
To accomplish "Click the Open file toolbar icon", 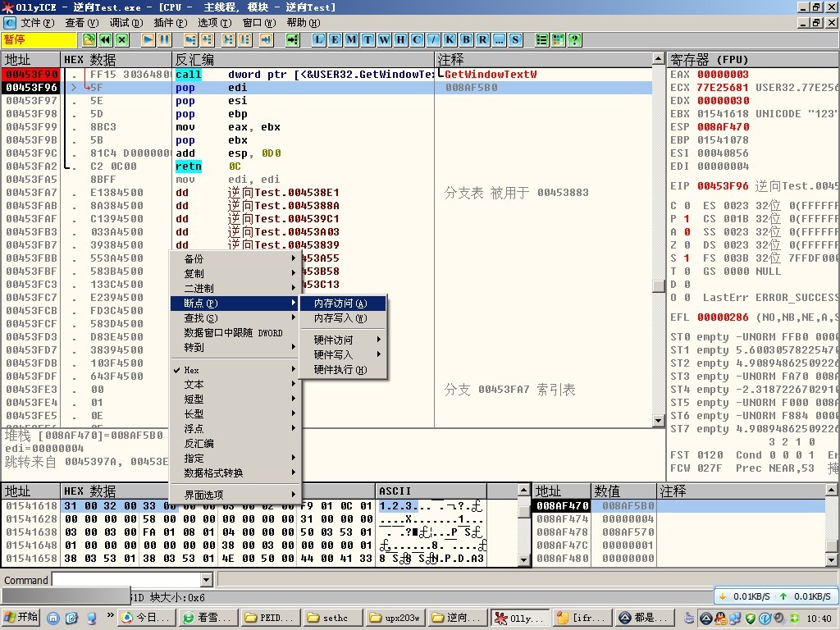I will coord(89,39).
